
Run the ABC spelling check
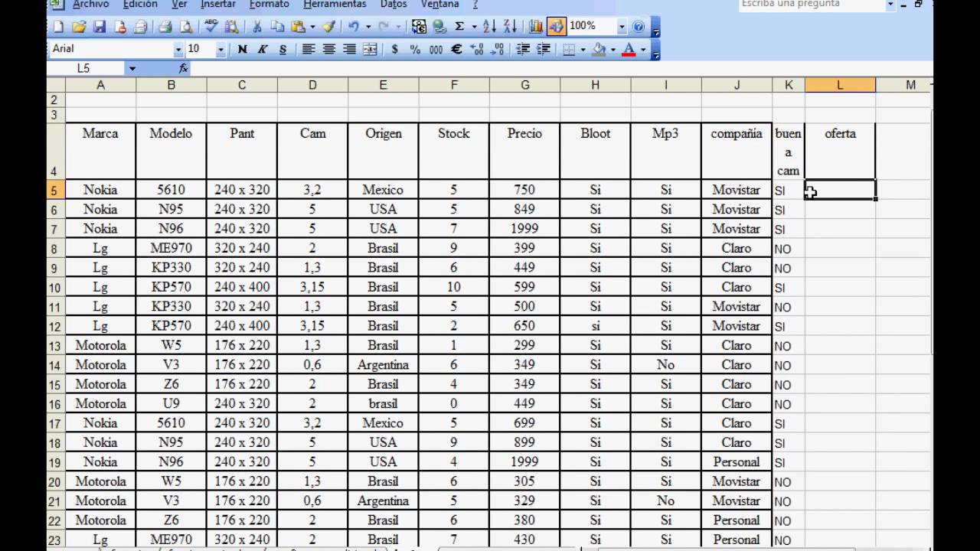[x=211, y=27]
